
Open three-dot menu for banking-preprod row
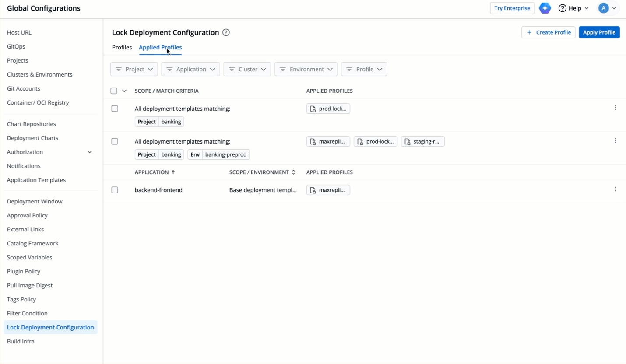click(615, 141)
